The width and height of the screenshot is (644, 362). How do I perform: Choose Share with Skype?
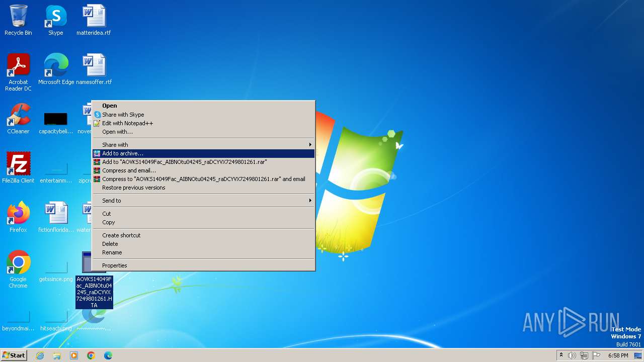click(x=203, y=115)
